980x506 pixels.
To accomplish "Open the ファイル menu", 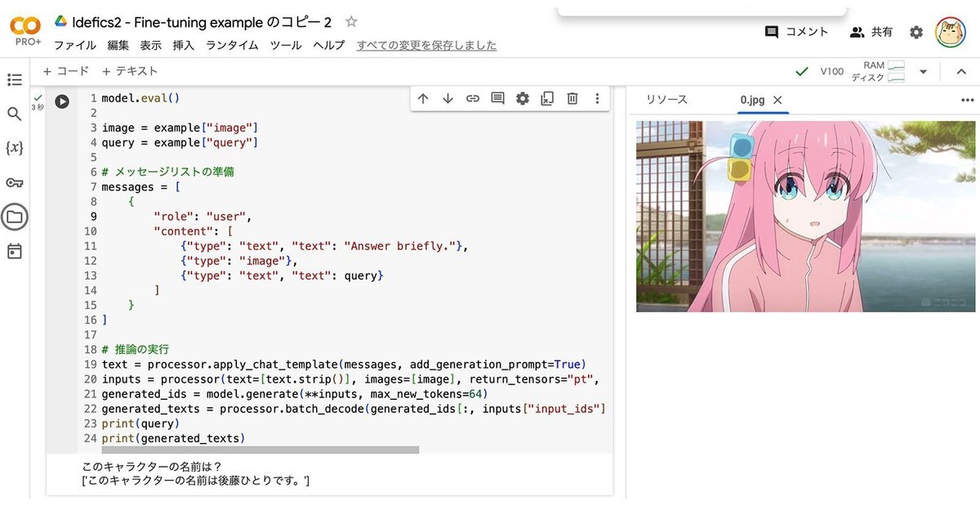I will (x=74, y=46).
